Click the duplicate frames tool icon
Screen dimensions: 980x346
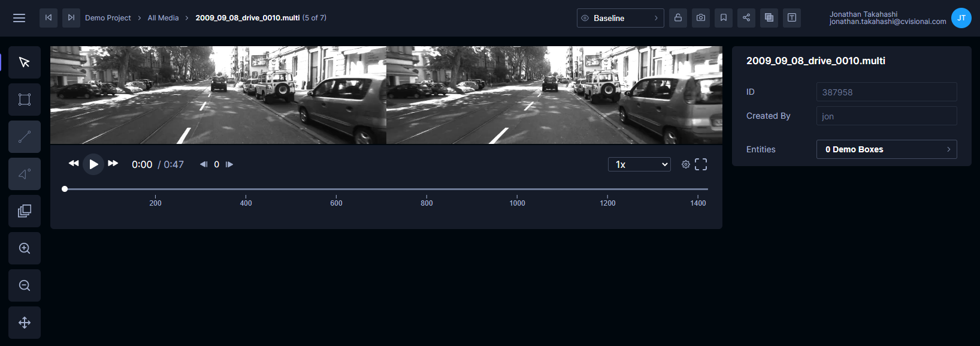click(25, 211)
